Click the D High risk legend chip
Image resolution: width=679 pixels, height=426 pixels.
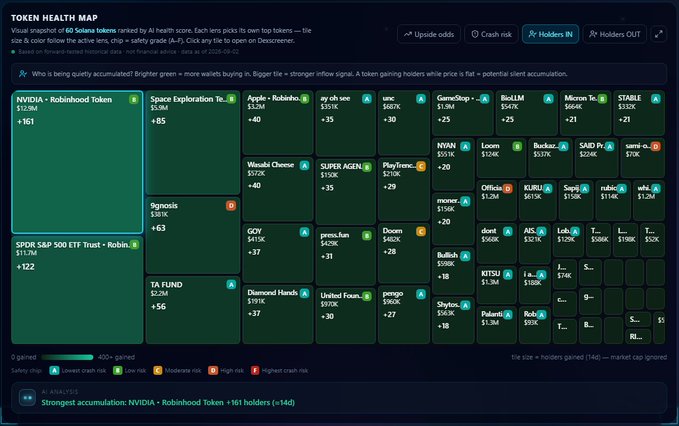point(213,371)
